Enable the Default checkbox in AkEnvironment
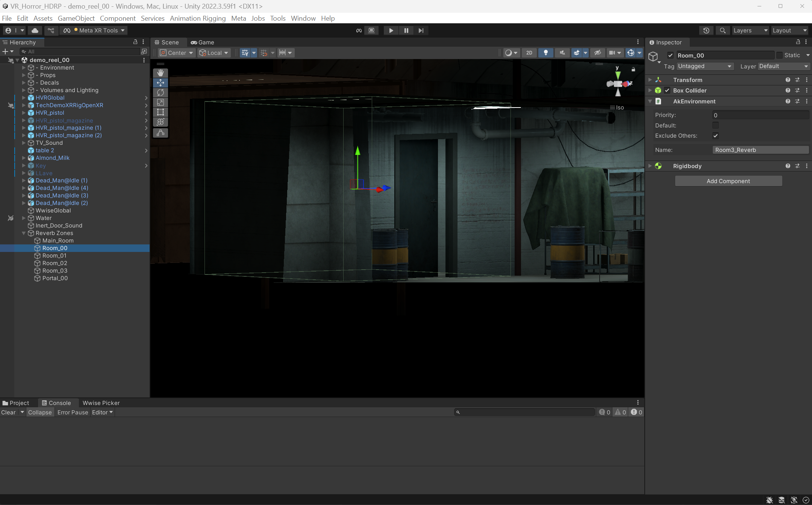 [715, 125]
